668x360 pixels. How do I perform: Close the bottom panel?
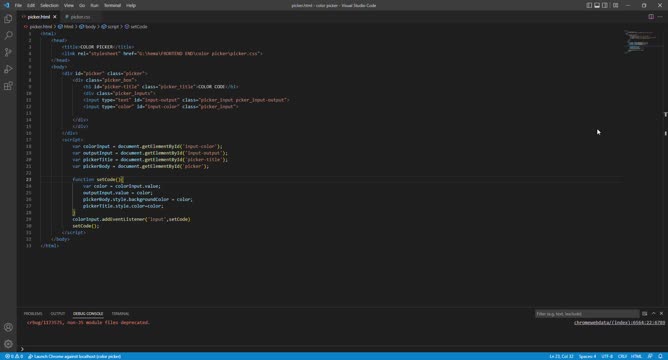tap(661, 314)
